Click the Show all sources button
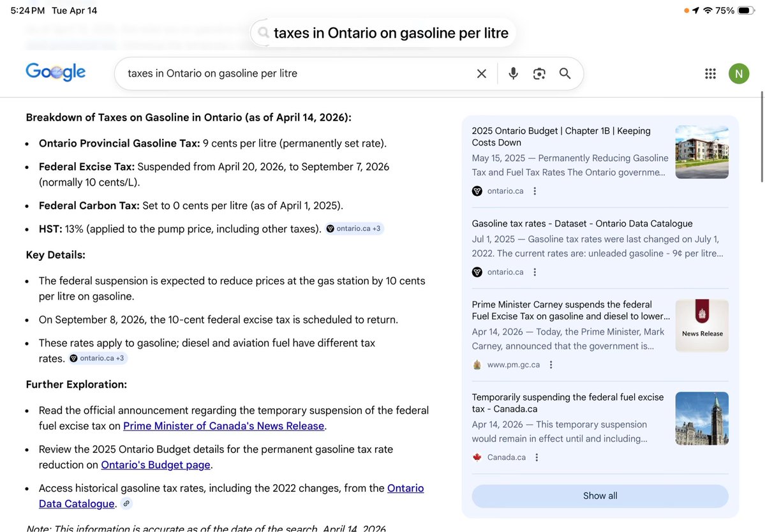This screenshot has width=765, height=532. 600,496
